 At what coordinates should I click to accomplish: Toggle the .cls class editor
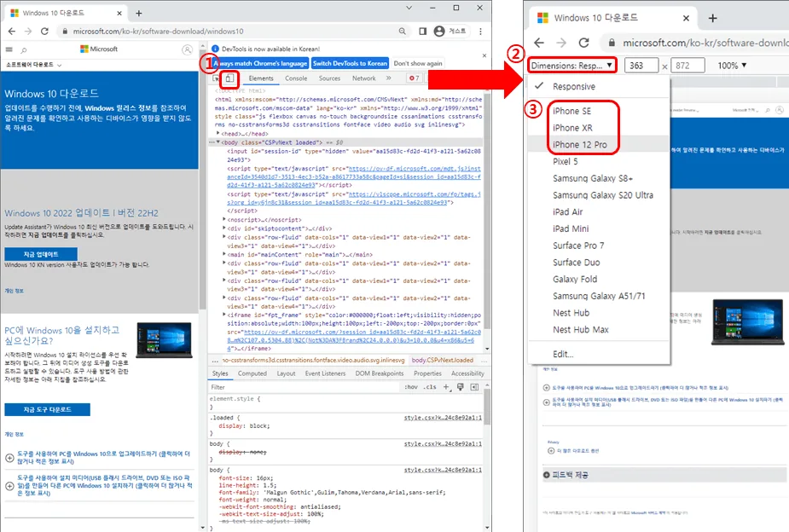tap(430, 387)
